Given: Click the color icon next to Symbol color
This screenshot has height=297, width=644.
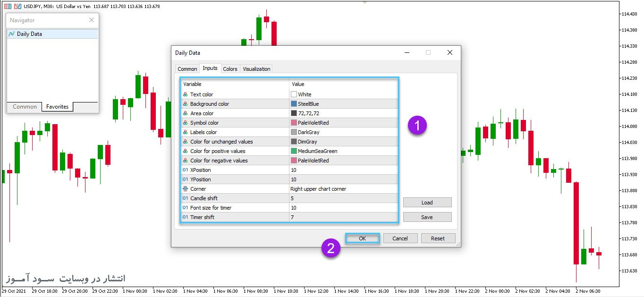Looking at the screenshot, I should pos(185,123).
